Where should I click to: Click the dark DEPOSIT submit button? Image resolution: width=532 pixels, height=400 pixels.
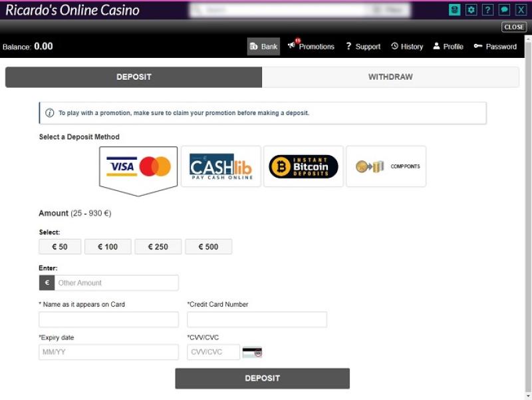coord(262,378)
